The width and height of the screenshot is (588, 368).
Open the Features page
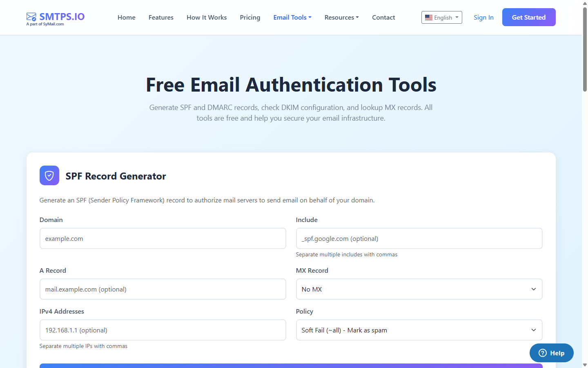[x=161, y=17]
